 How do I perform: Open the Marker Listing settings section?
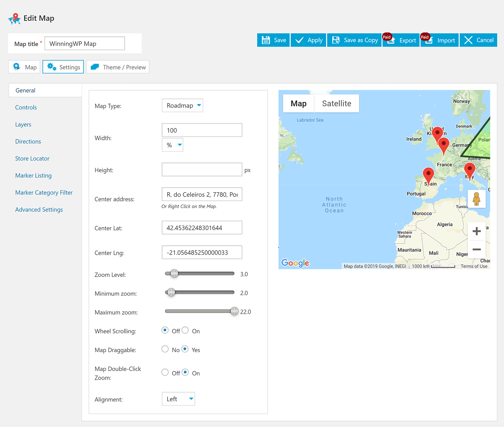tap(33, 175)
